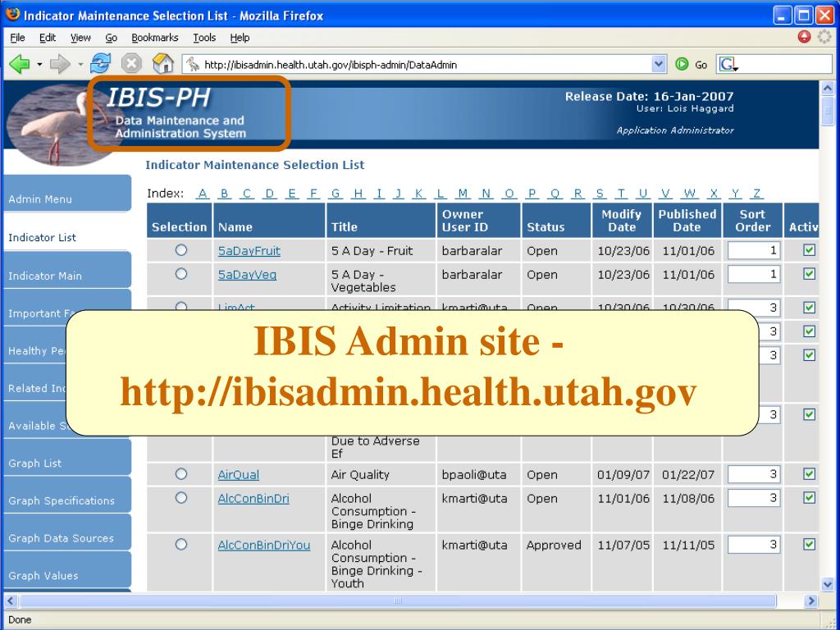This screenshot has height=630, width=840.
Task: Click the browser Back arrow
Action: (20, 65)
